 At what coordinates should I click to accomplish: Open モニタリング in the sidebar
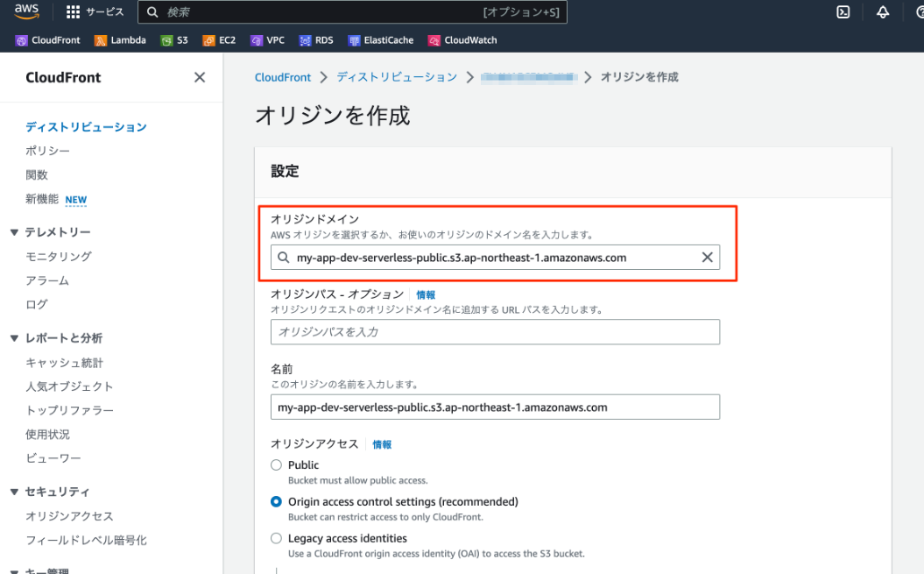[x=59, y=257]
